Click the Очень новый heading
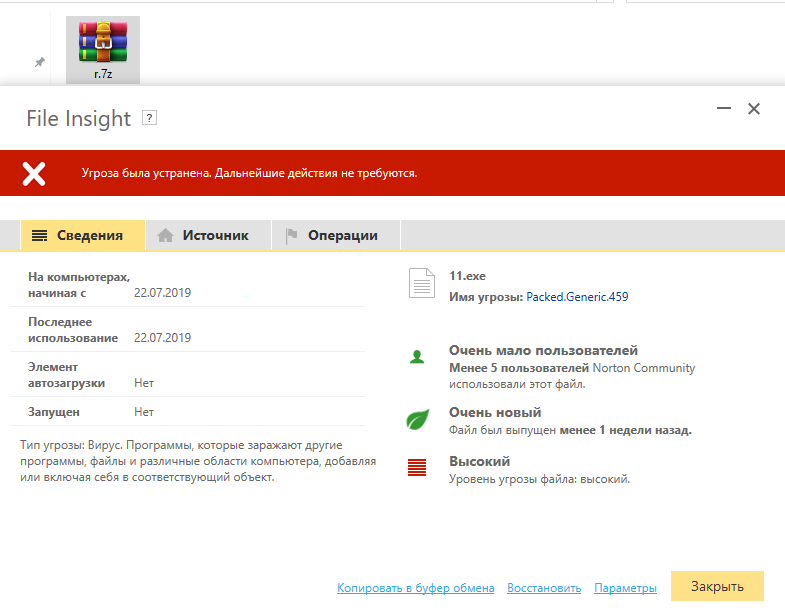This screenshot has height=612, width=785. coord(495,412)
